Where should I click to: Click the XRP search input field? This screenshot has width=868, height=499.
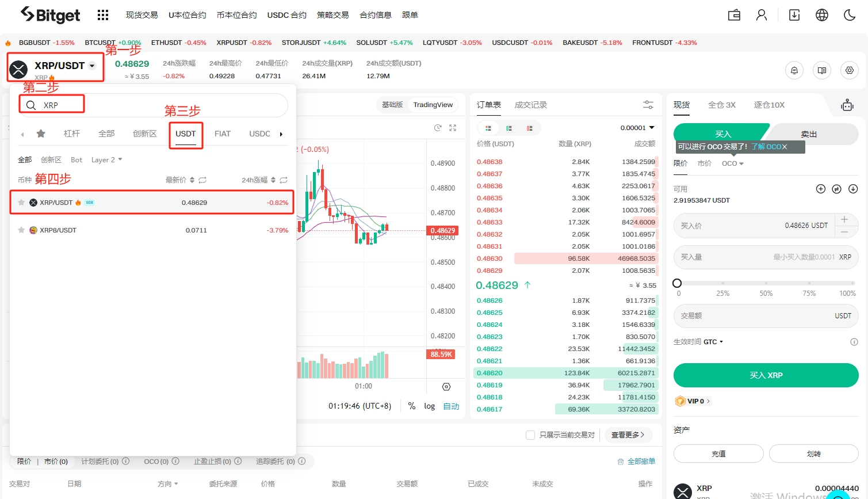pyautogui.click(x=153, y=105)
